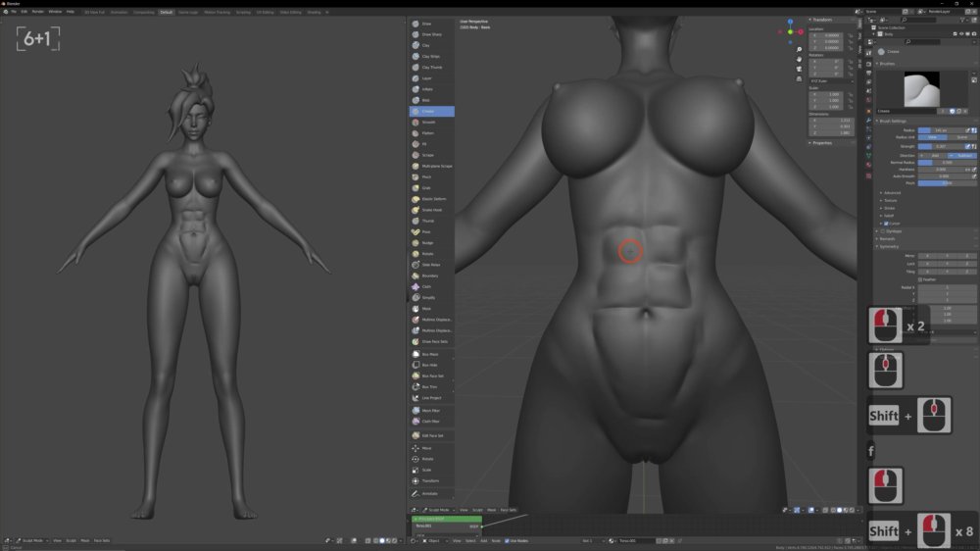This screenshot has width=980, height=551.
Task: Set Radius Unit to View
Action: [x=933, y=137]
